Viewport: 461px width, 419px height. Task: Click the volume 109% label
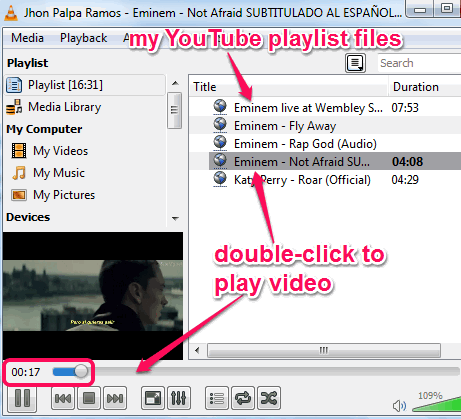click(430, 396)
